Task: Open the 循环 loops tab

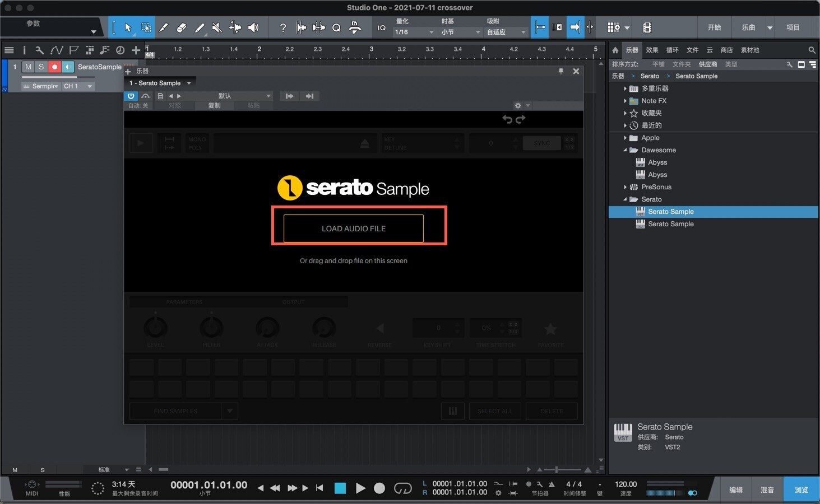Action: point(672,50)
